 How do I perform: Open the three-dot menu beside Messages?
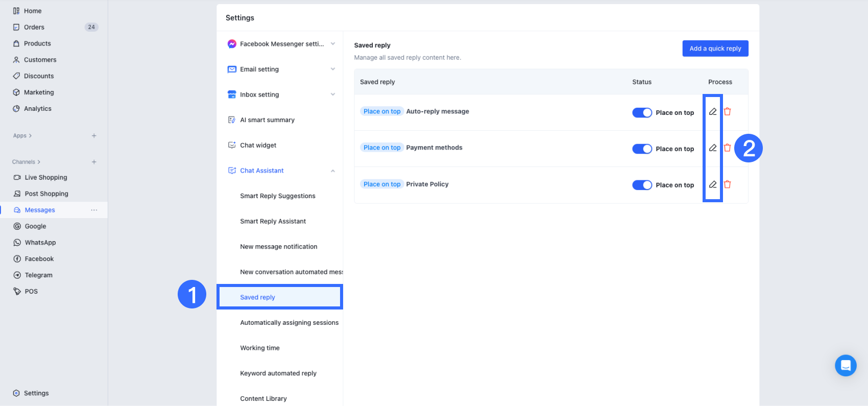(94, 210)
